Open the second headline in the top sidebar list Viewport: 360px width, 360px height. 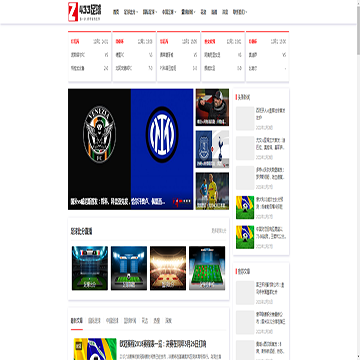[x=270, y=144]
